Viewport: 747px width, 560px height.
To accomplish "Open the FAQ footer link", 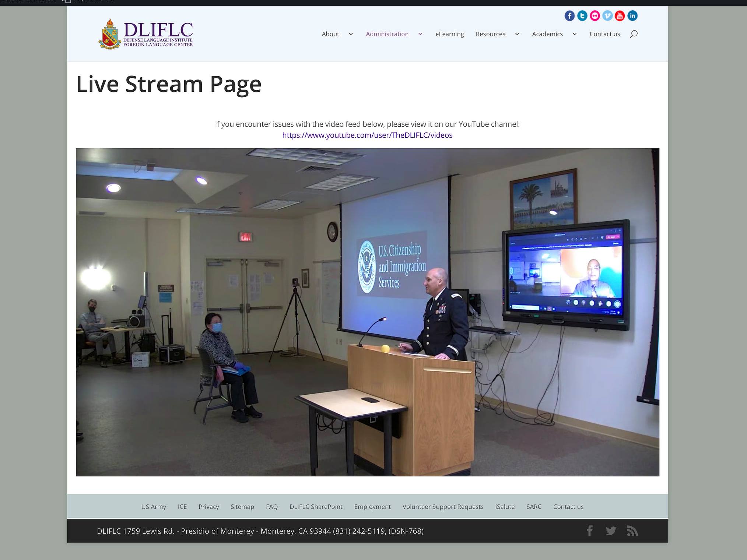I will [x=272, y=507].
